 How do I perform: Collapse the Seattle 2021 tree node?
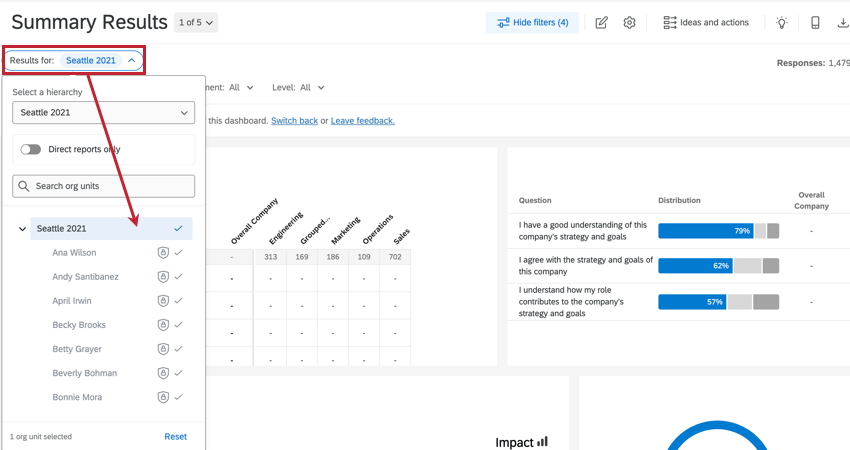(x=22, y=229)
